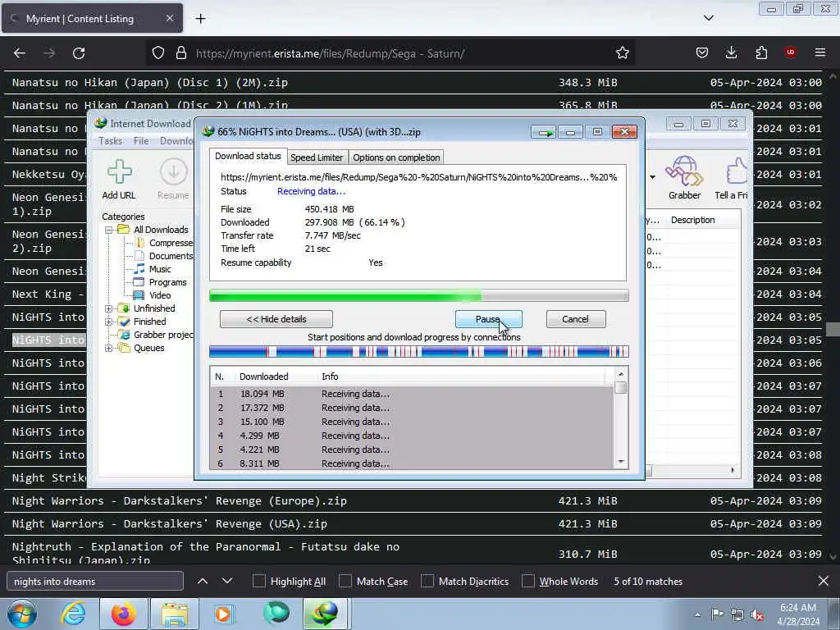The height and width of the screenshot is (630, 840).
Task: Open Night Warriors Darkstalkers' Revenge (USA).zip link
Action: coord(169,524)
